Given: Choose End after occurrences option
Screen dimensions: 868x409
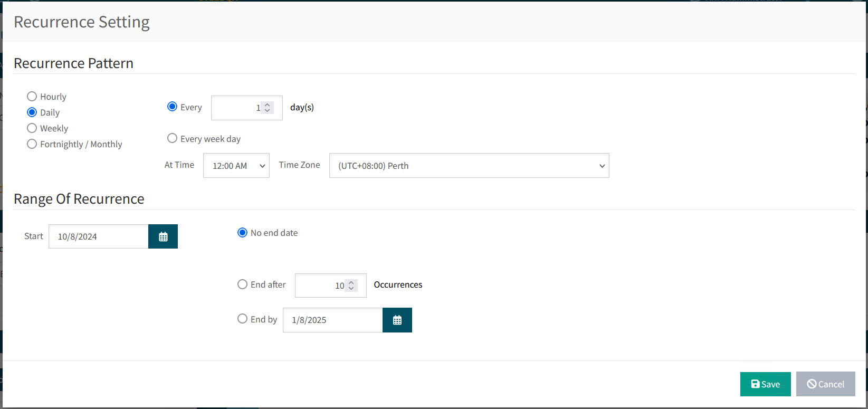Looking at the screenshot, I should point(242,284).
